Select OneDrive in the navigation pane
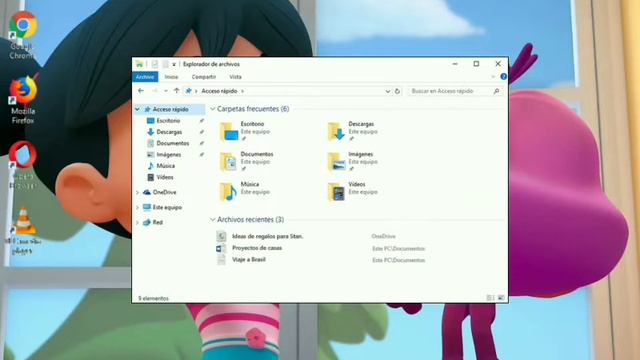 point(164,192)
